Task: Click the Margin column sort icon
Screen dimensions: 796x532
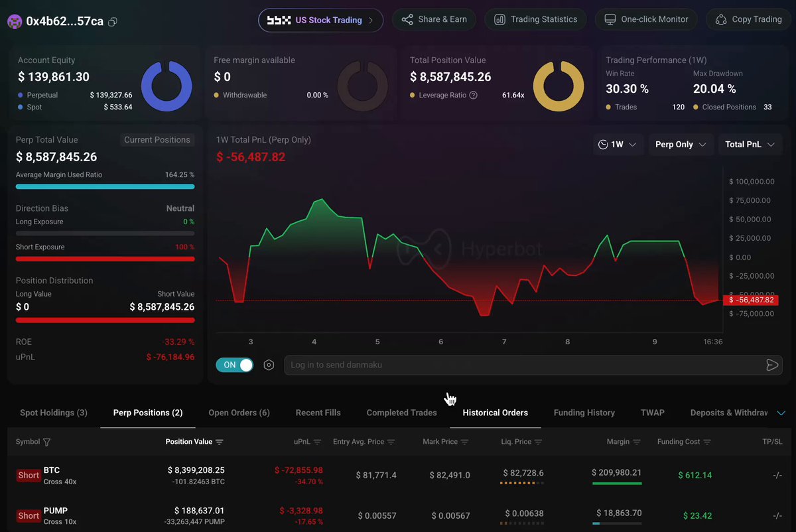Action: click(637, 442)
